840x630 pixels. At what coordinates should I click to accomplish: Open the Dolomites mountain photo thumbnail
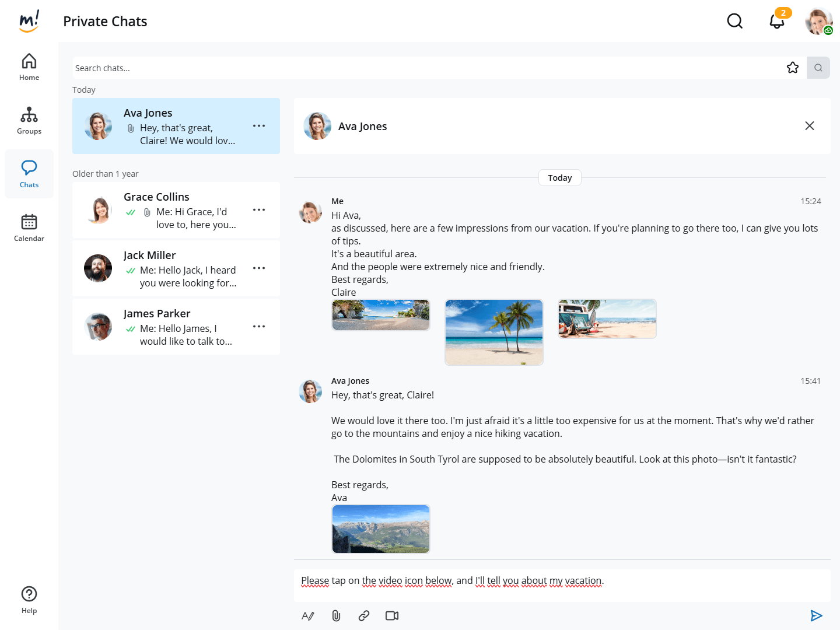tap(381, 528)
